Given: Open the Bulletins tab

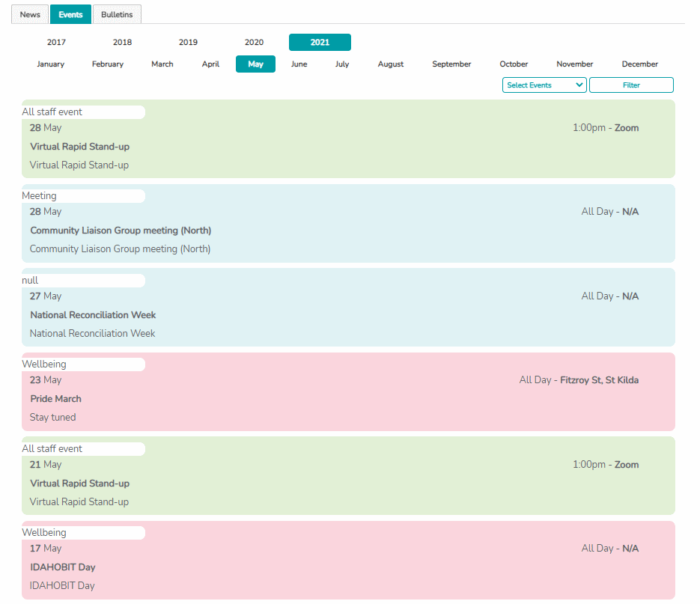Looking at the screenshot, I should pos(117,14).
